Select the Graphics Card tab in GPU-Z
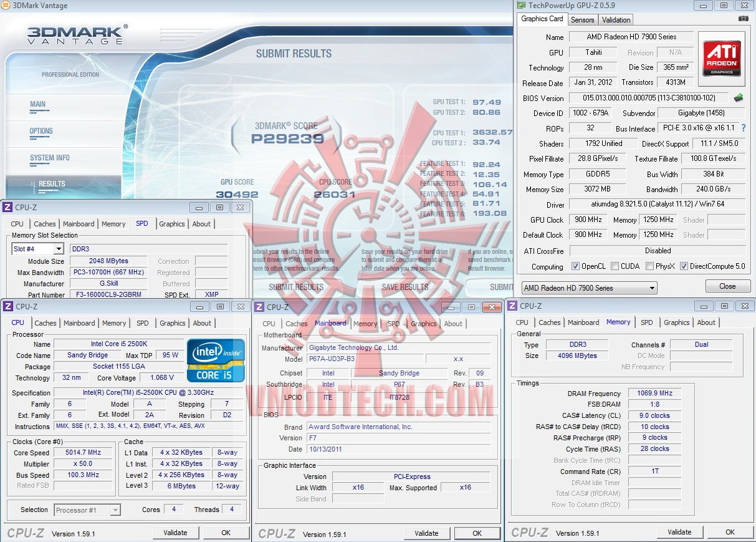The image size is (756, 542). tap(542, 19)
